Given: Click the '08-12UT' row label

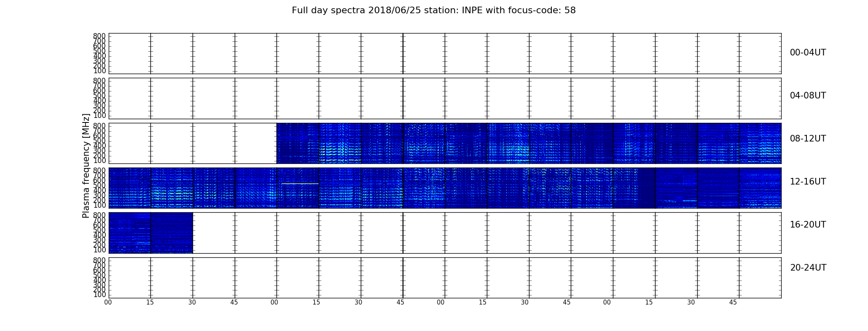Looking at the screenshot, I should point(808,139).
